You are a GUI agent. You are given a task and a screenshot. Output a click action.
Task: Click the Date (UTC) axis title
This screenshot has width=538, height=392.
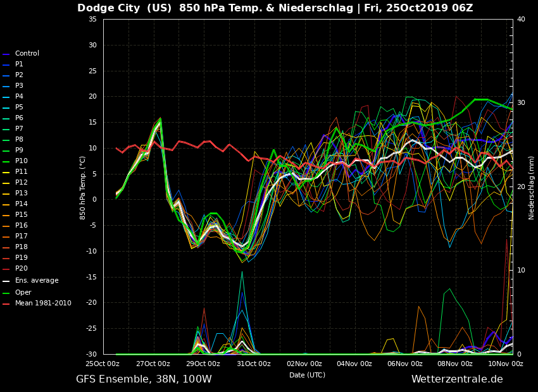coord(307,375)
